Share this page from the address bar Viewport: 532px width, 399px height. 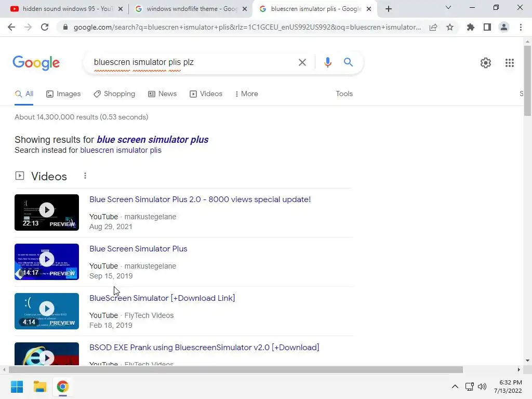tap(433, 27)
